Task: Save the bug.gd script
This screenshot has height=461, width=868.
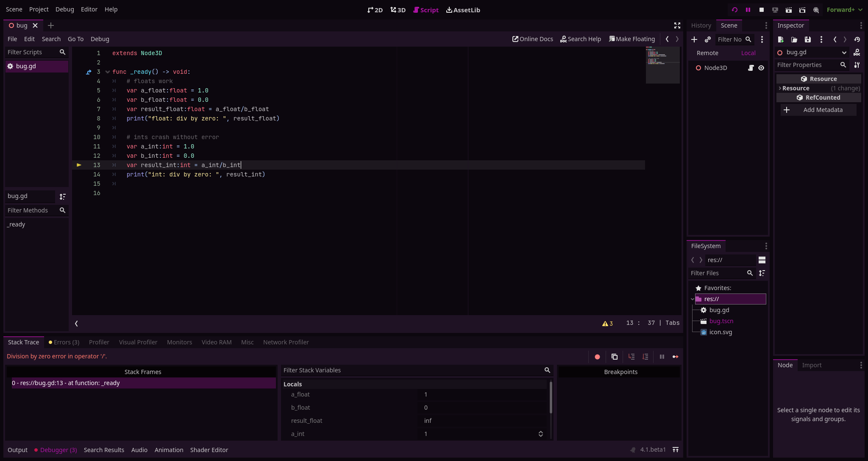Action: pos(808,39)
